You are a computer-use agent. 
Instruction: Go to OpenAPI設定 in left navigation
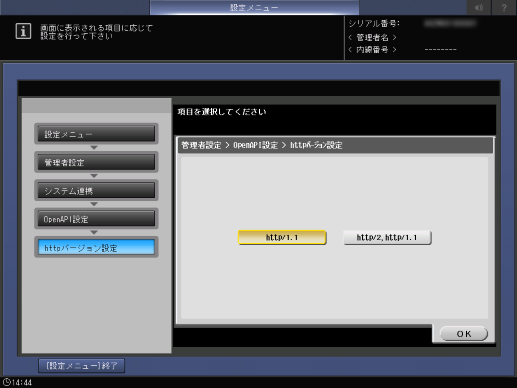[96, 219]
